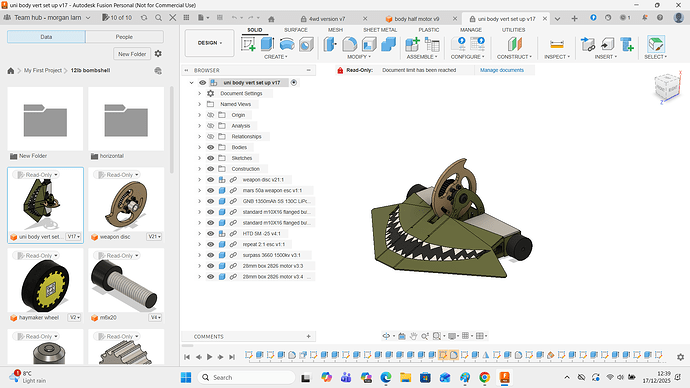Click the Windows taskbar search box
690x388 pixels.
(246, 377)
